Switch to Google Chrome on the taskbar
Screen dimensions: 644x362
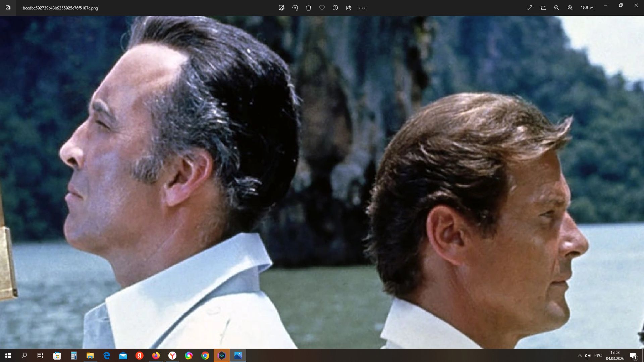pyautogui.click(x=205, y=356)
